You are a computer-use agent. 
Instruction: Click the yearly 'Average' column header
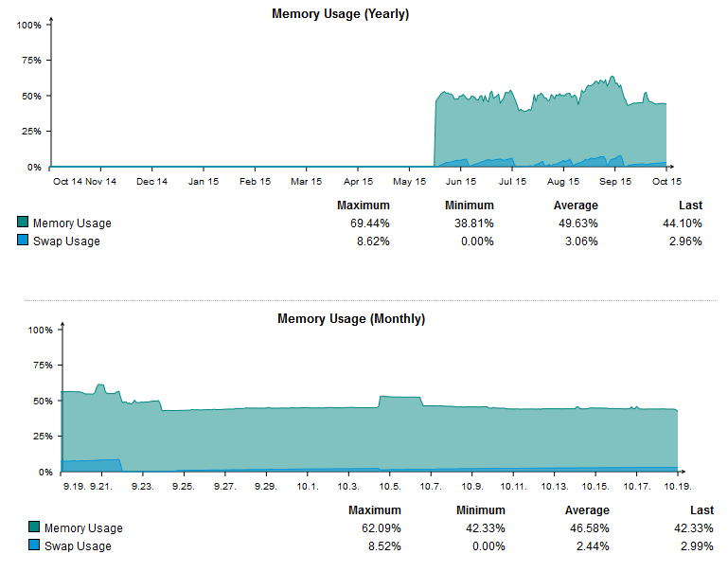pyautogui.click(x=576, y=206)
